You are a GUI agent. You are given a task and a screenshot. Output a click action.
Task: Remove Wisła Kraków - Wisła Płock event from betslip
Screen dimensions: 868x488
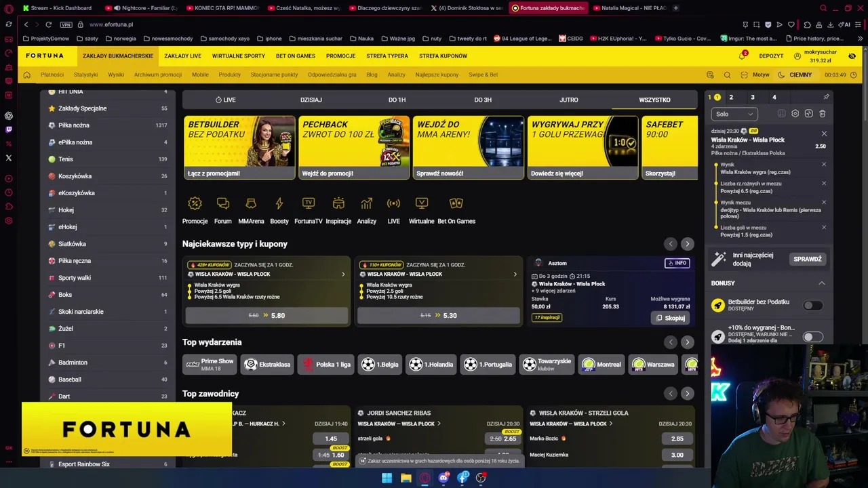tap(824, 134)
